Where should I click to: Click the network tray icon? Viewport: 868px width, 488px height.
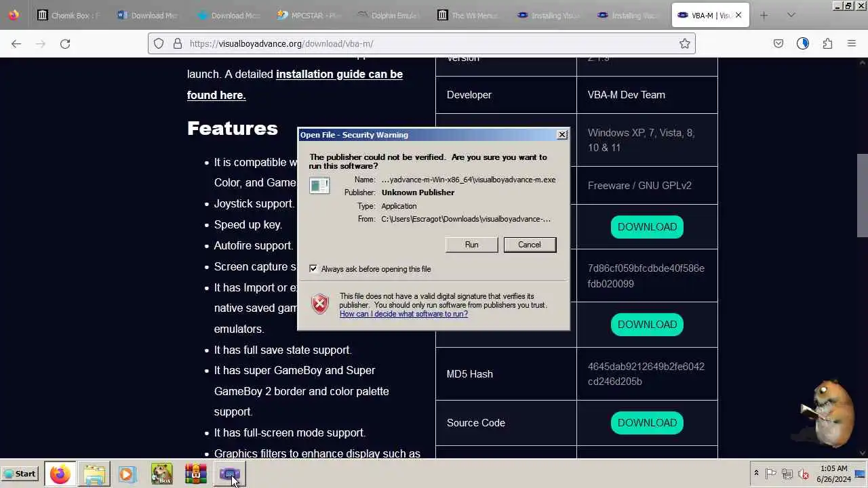click(787, 474)
